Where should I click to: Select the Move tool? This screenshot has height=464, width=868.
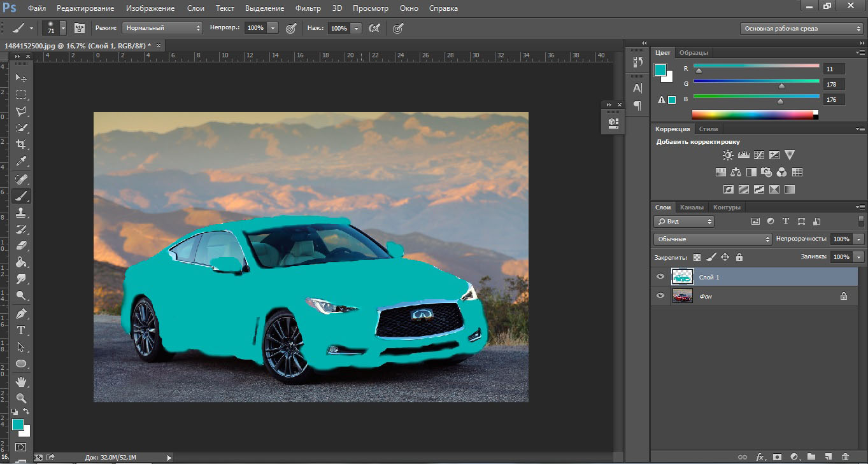(x=21, y=78)
